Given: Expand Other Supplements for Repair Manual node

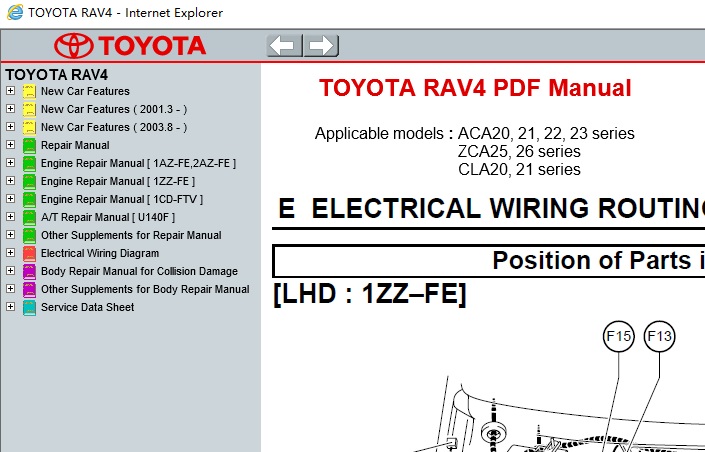Looking at the screenshot, I should (x=10, y=235).
